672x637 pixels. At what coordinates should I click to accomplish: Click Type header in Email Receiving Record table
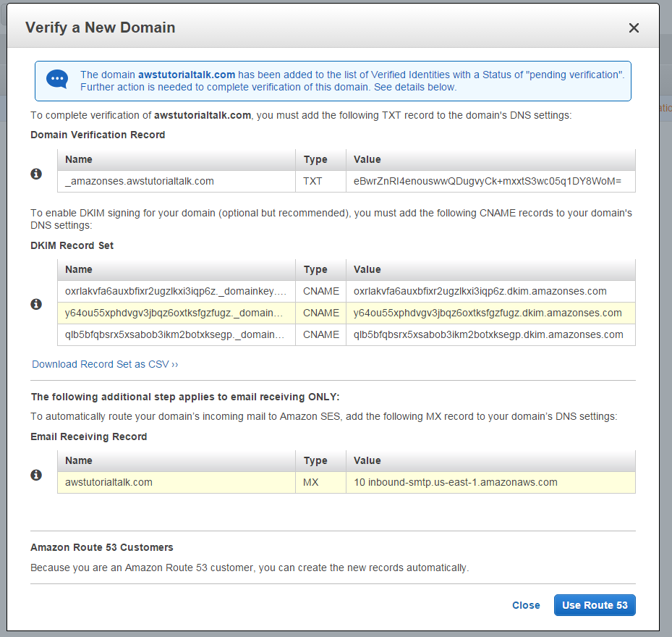click(x=320, y=460)
